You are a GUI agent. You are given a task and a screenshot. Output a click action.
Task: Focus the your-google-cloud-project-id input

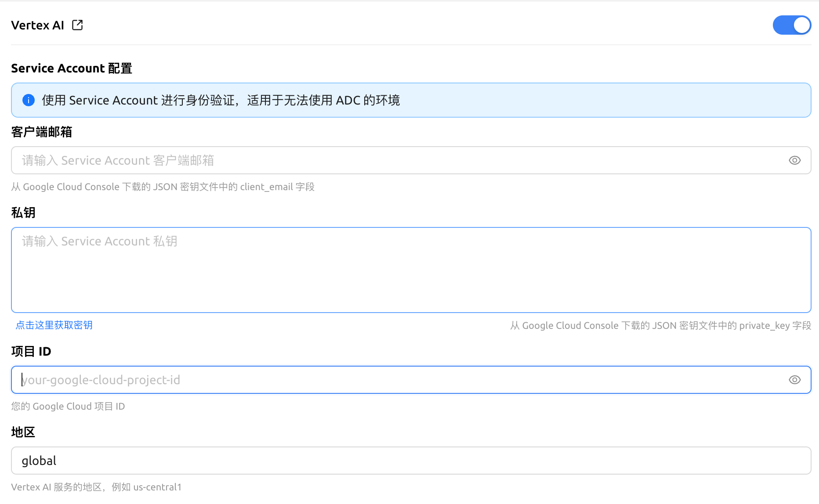(x=395, y=380)
